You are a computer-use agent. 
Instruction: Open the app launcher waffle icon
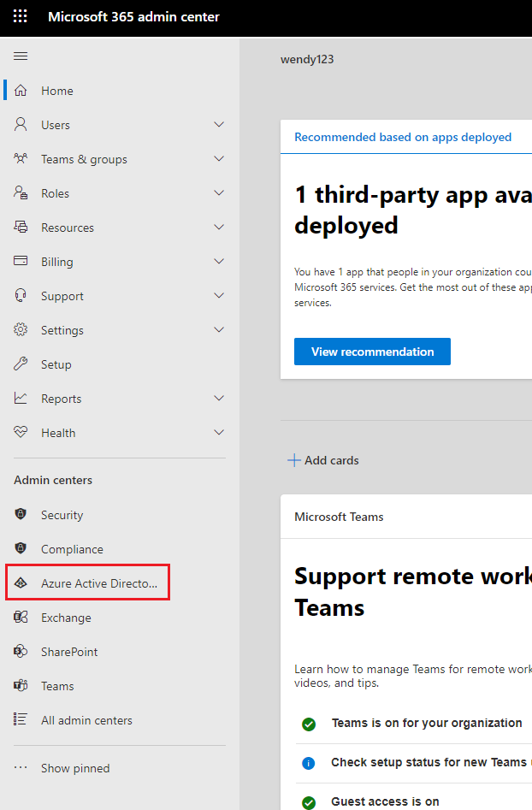click(x=21, y=16)
